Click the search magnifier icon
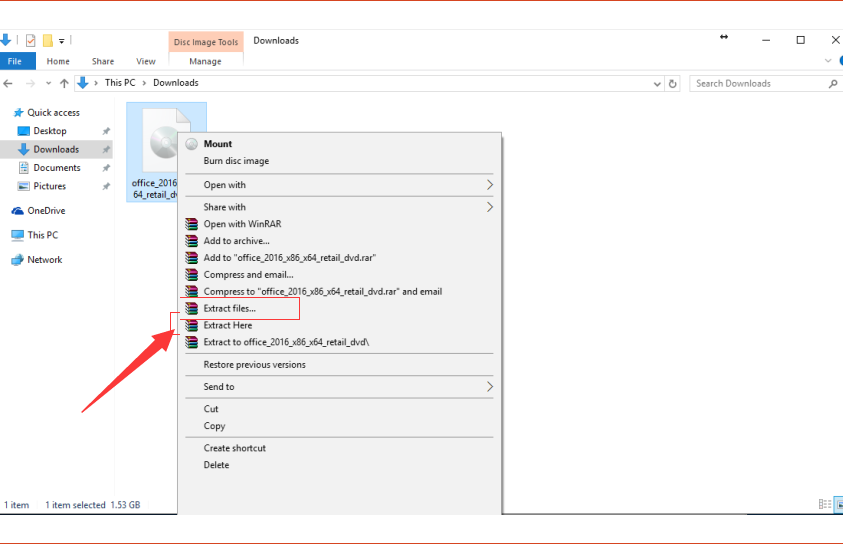 pos(833,84)
